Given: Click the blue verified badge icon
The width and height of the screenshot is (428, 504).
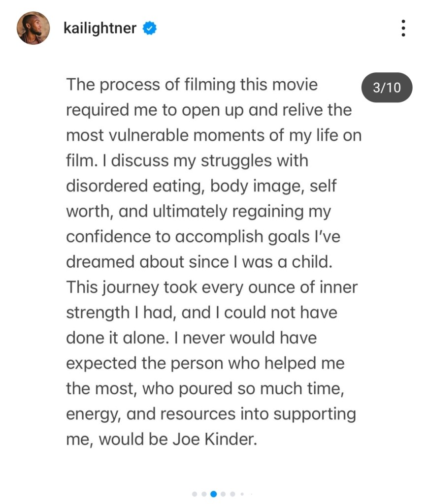Looking at the screenshot, I should click(149, 29).
